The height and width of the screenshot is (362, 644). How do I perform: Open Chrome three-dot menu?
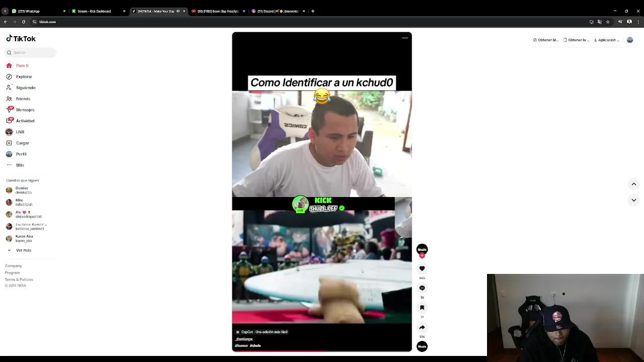[x=638, y=22]
